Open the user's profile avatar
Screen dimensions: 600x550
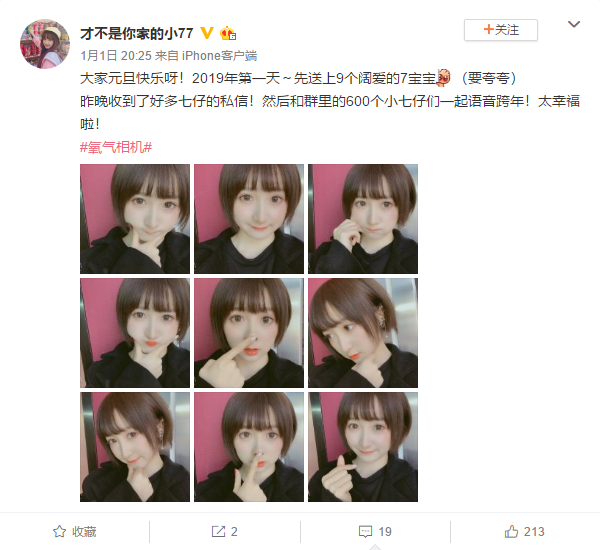45,44
